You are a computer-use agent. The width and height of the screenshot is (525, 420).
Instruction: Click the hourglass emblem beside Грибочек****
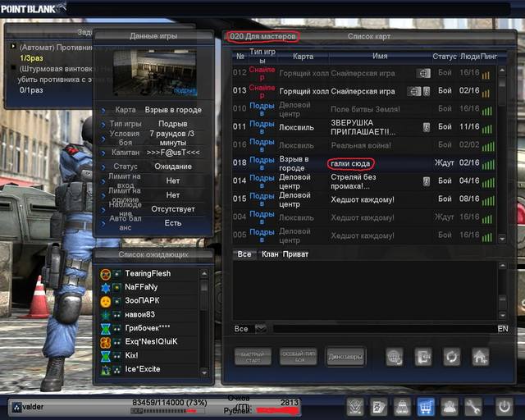[106, 329]
